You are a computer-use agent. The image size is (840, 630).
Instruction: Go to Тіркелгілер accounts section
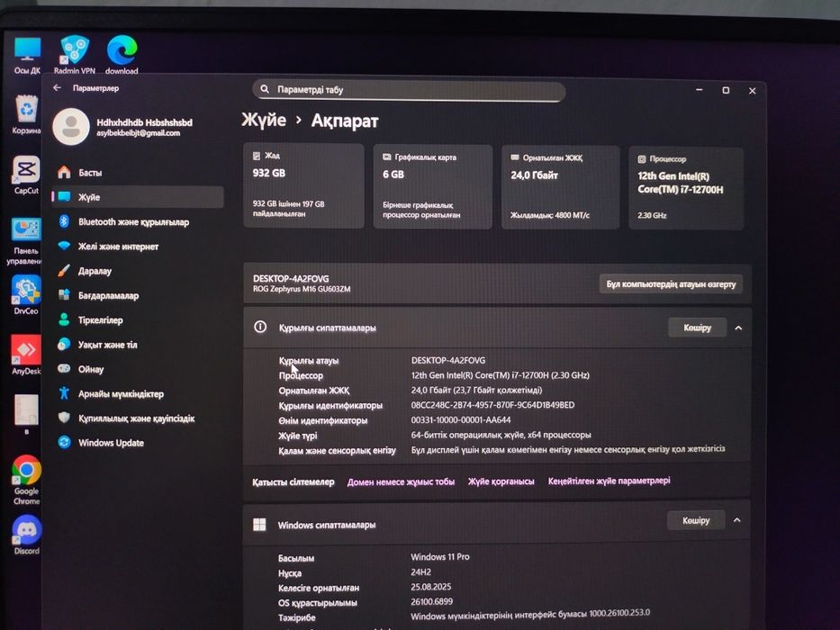[101, 320]
